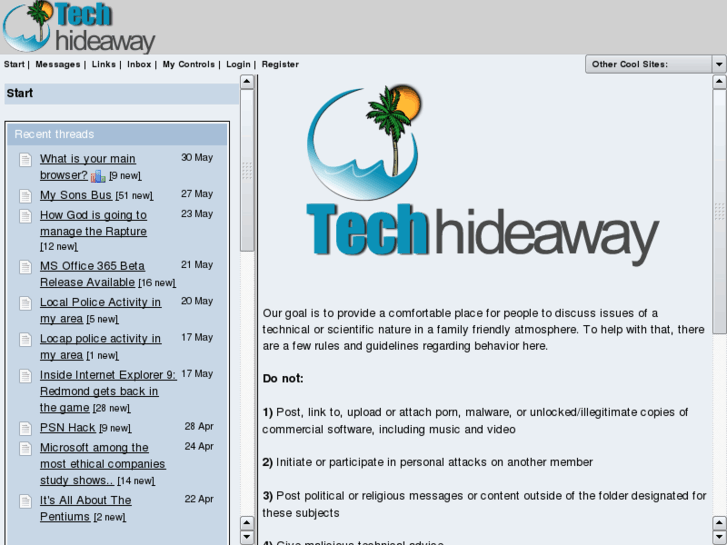Click Login in navigation bar

coord(238,64)
